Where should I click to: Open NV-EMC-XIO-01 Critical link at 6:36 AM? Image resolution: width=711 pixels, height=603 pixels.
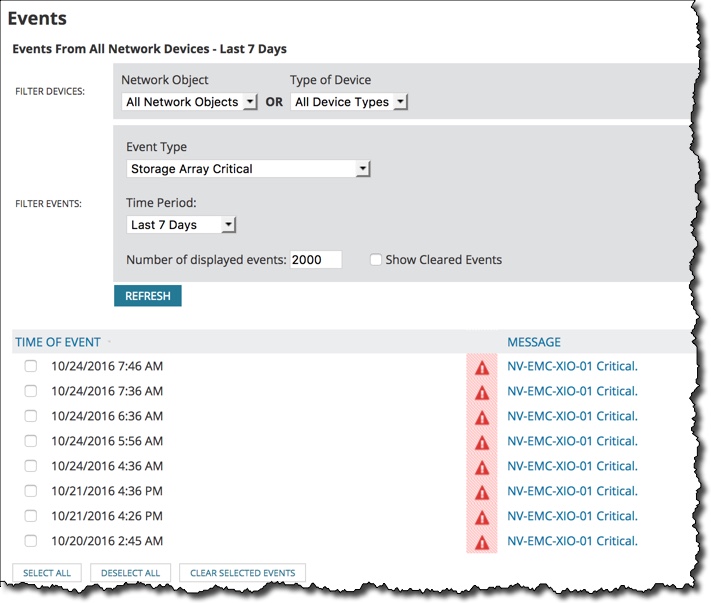click(x=572, y=416)
